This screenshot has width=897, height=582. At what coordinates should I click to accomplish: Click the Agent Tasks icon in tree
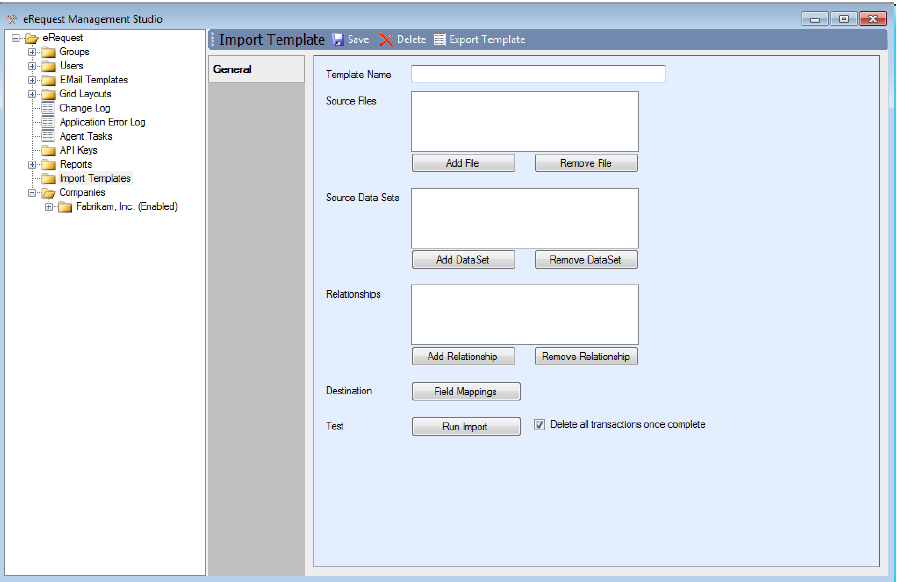[47, 136]
